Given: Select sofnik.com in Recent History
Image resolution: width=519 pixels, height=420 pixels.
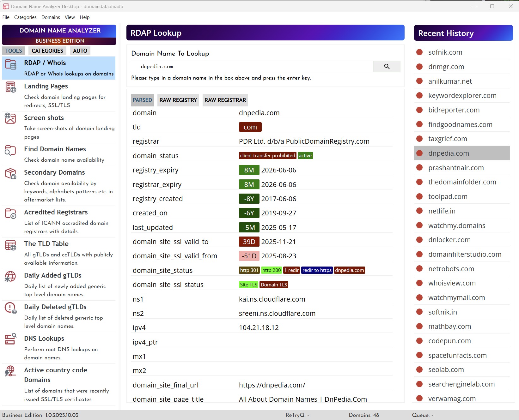Looking at the screenshot, I should click(x=445, y=52).
